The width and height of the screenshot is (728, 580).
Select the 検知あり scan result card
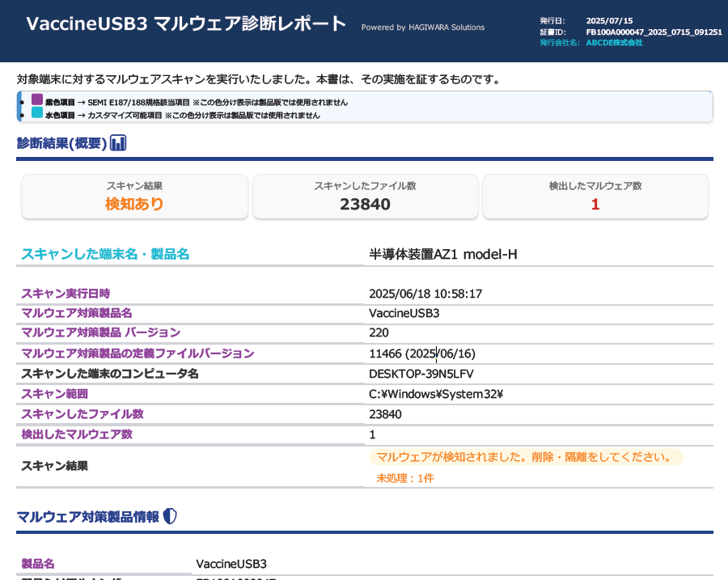click(134, 197)
